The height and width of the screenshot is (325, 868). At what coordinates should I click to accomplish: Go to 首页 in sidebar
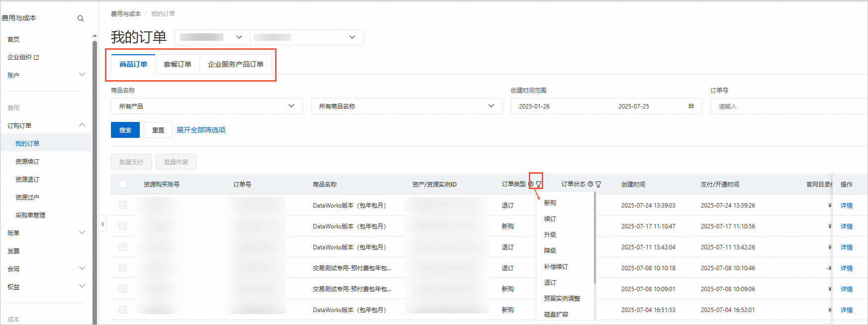13,40
